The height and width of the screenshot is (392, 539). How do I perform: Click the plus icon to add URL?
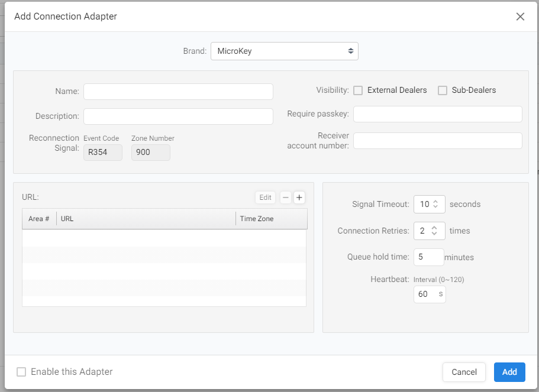point(299,197)
